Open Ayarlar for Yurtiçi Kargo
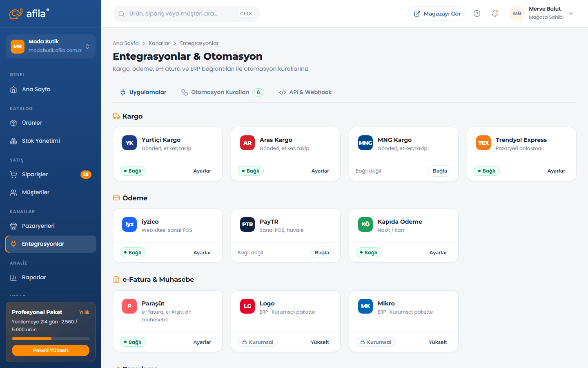 coord(202,171)
